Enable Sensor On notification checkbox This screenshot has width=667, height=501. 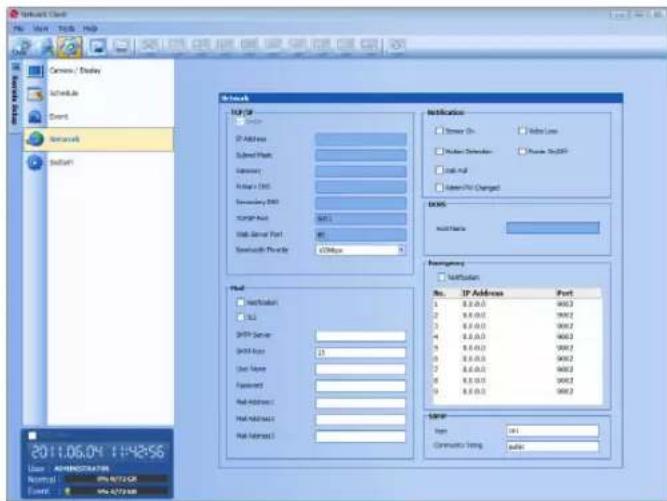coord(439,131)
